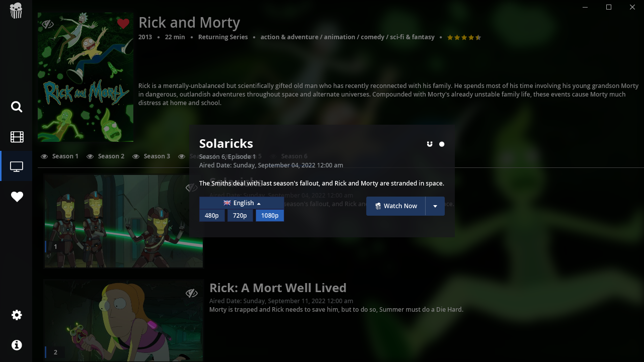This screenshot has height=362, width=644.
Task: Select the 720p quality option
Action: [x=240, y=216]
